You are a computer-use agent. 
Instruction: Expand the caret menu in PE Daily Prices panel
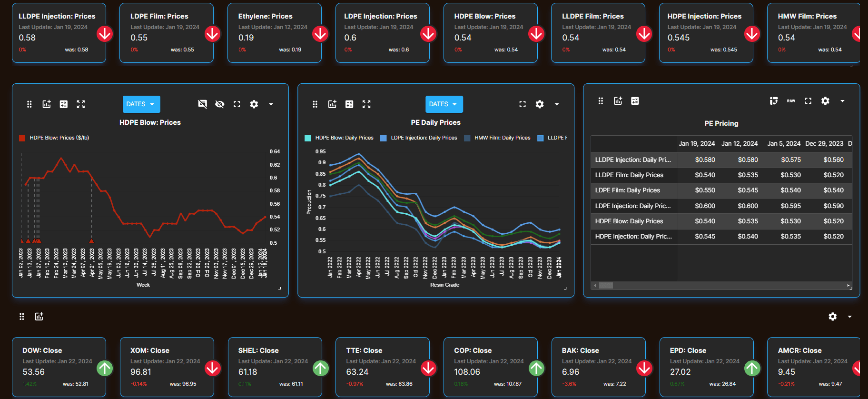(557, 104)
